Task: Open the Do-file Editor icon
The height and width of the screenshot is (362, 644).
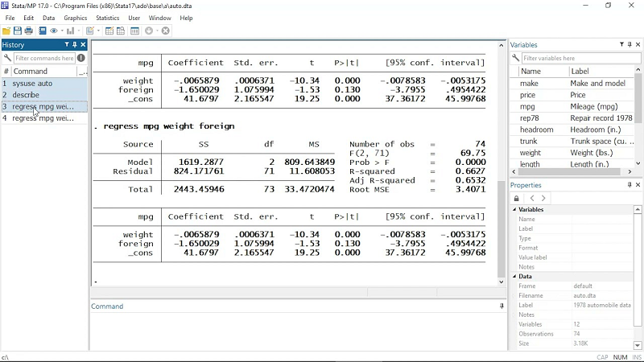Action: pyautogui.click(x=91, y=31)
